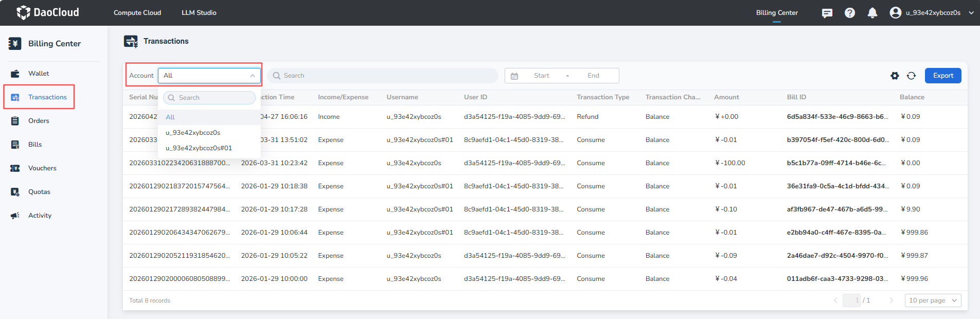Screen dimensions: 980x319
Task: Click amount '¥ -100.00'
Action: [x=730, y=163]
